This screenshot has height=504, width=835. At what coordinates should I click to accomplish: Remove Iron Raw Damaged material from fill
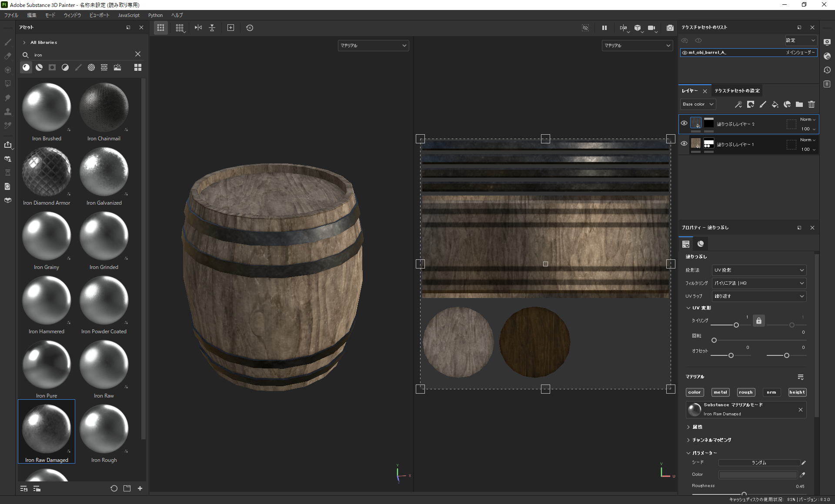(x=801, y=410)
